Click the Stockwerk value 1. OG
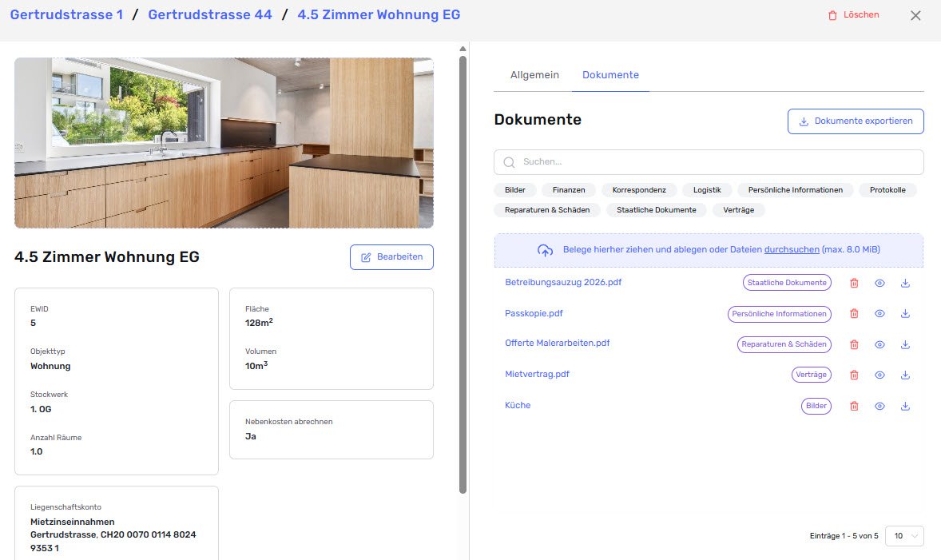 [x=41, y=409]
